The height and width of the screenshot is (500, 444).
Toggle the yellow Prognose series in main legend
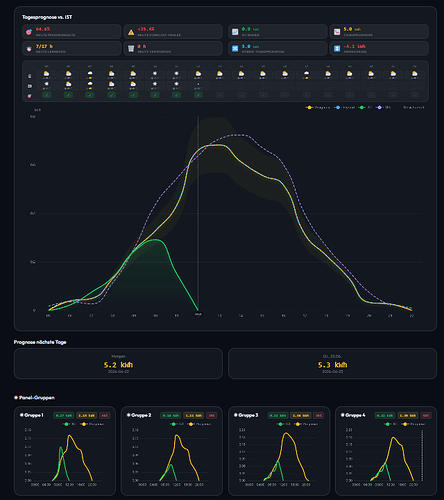(318, 107)
